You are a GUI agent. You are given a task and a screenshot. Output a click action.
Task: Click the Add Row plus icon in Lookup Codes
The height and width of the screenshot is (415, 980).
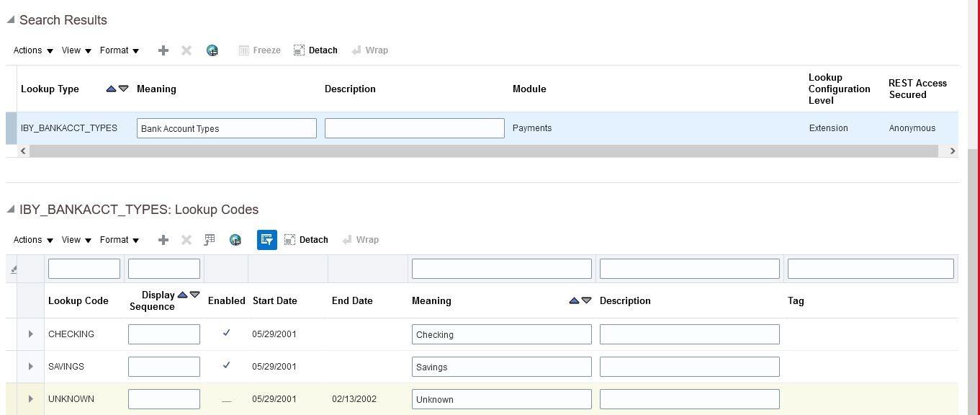(163, 239)
